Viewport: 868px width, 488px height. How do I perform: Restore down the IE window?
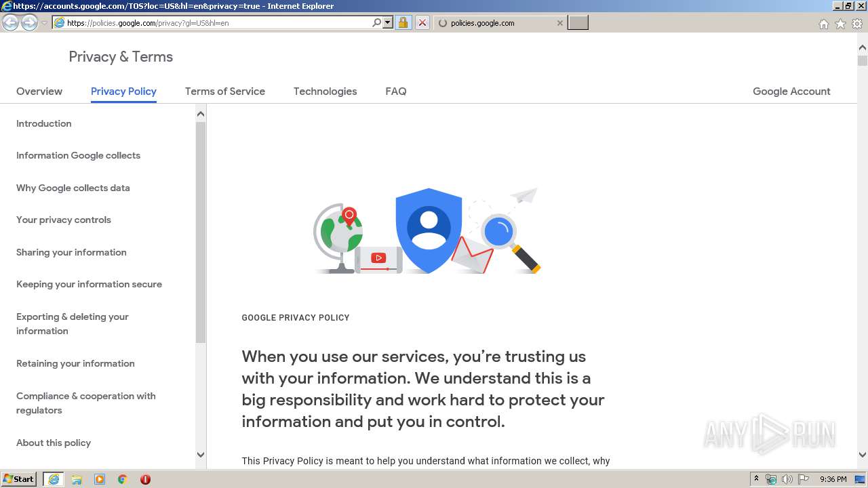tap(848, 6)
